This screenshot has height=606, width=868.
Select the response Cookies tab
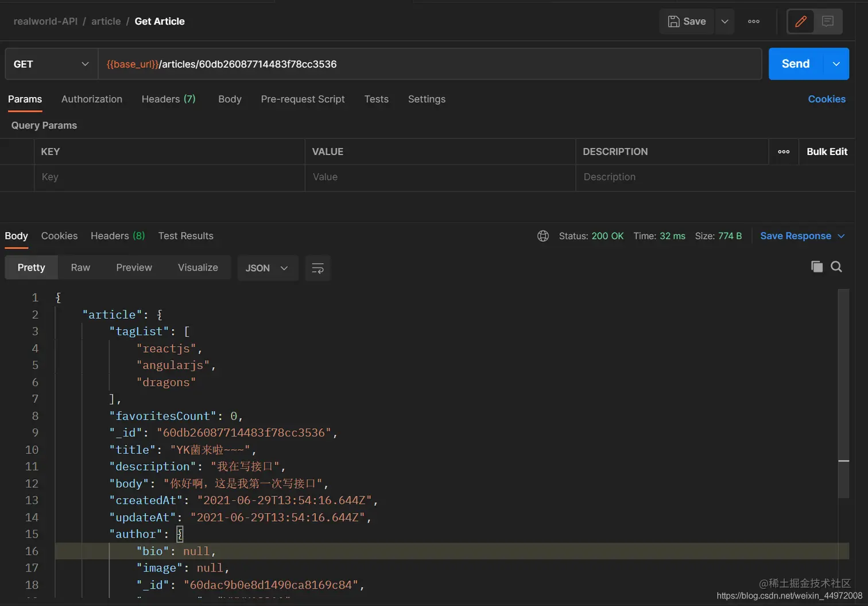point(59,236)
